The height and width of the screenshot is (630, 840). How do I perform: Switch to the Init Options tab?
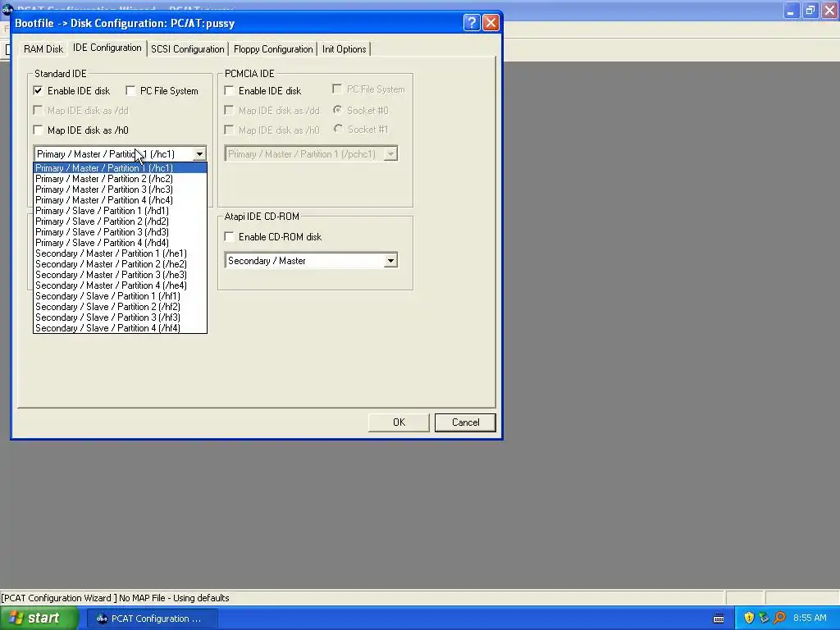[344, 48]
